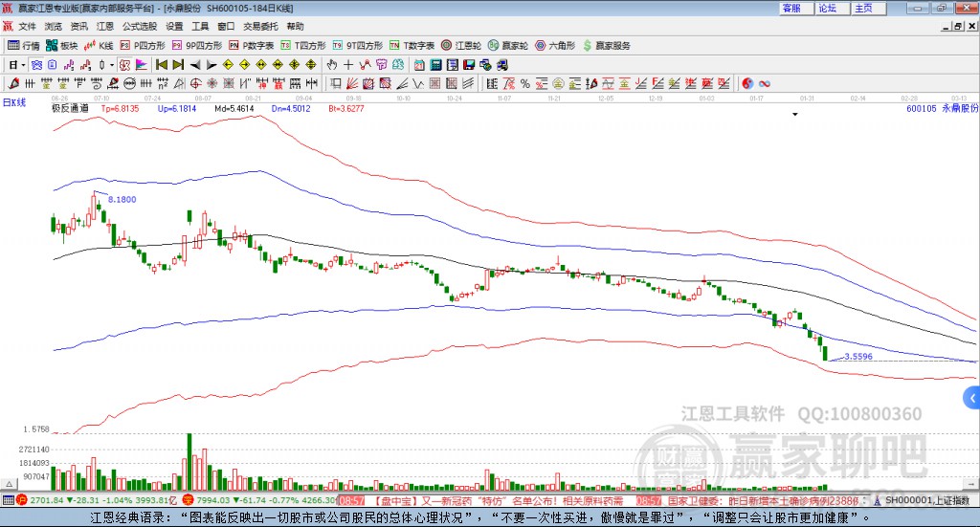This screenshot has height=527, width=980.
Task: Expand the candlestick style dropdown arrow
Action: point(112,65)
